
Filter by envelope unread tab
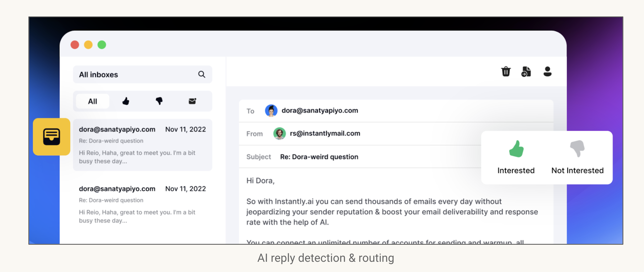192,101
